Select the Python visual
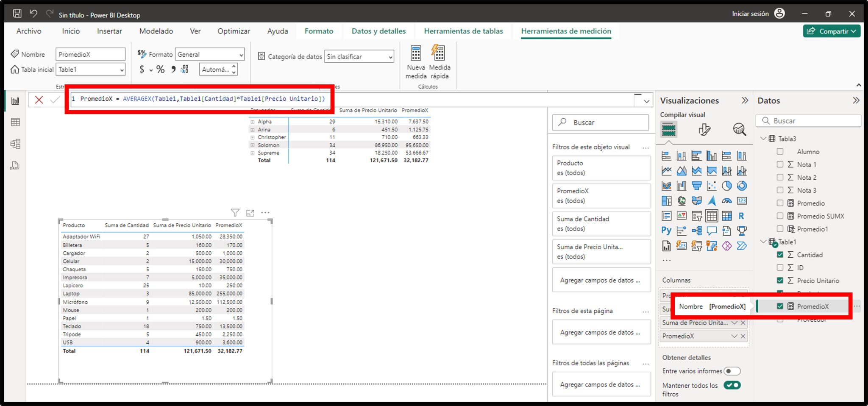Screen dimensions: 868x406 pos(666,230)
